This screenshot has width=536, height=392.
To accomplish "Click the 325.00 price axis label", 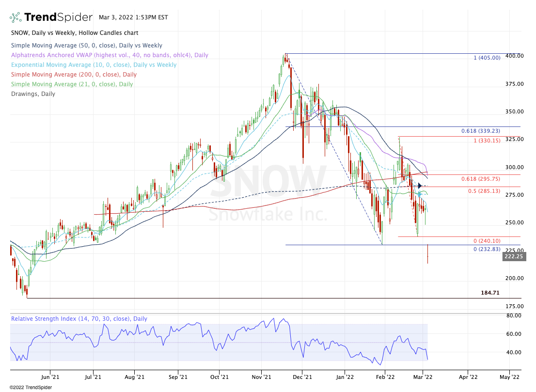I will pyautogui.click(x=515, y=139).
